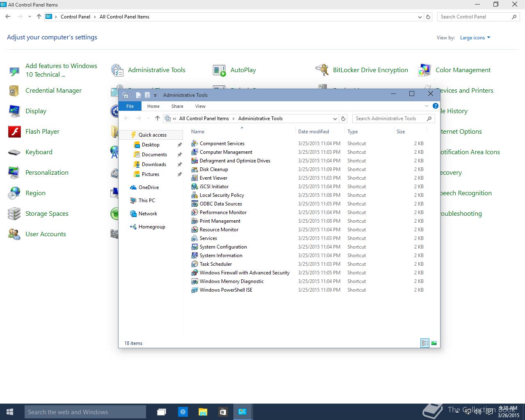Screen dimensions: 525x420
Task: Open recent locations dropdown in Control Panel
Action: 30,17
